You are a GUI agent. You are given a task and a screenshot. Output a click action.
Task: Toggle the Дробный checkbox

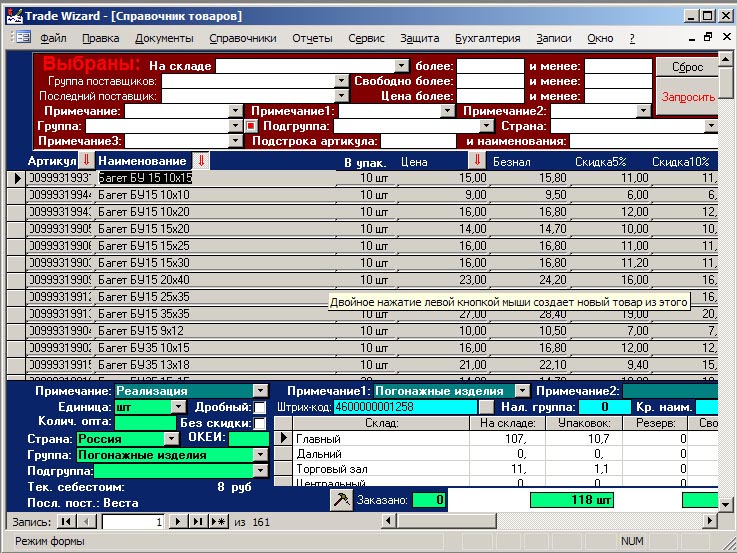(260, 407)
